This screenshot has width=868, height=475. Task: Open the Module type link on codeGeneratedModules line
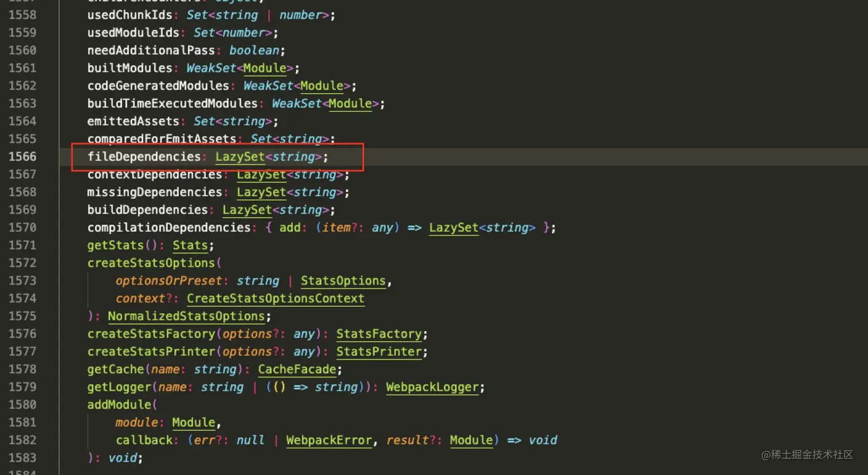[322, 86]
